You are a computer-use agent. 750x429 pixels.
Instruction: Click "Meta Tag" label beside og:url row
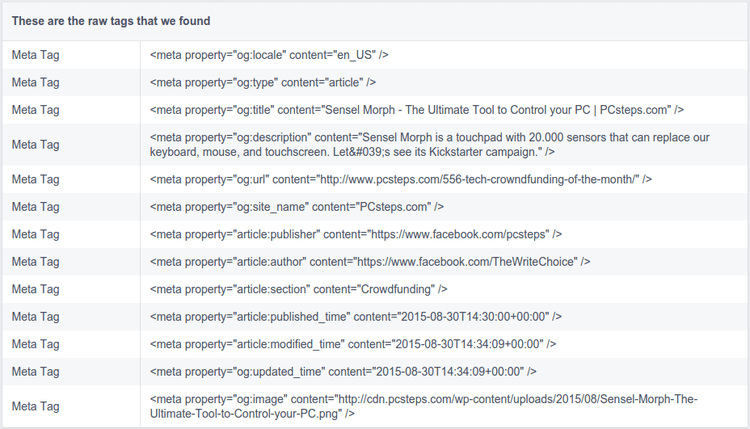point(35,179)
